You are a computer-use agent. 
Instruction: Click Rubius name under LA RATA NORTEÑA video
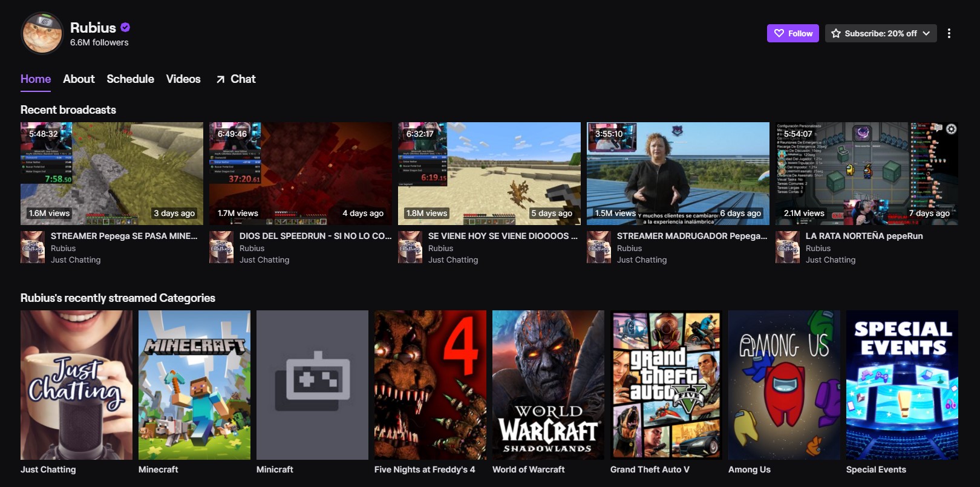(818, 248)
